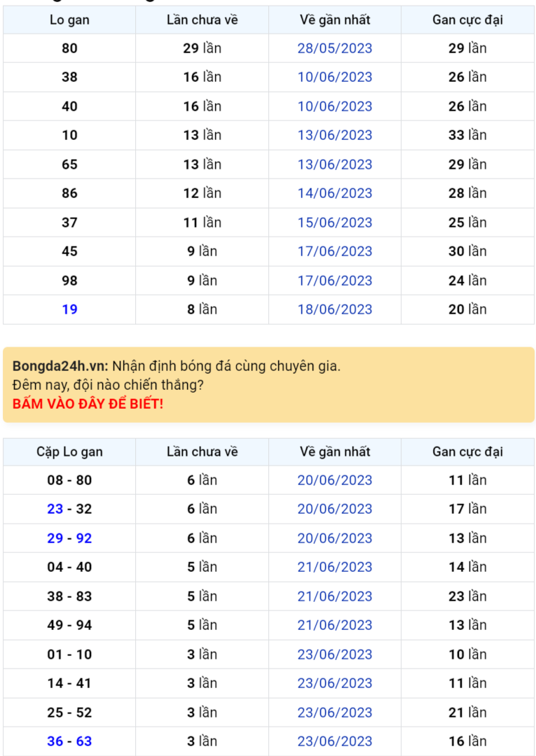Image resolution: width=536 pixels, height=756 pixels.
Task: Click the blue number 19 link
Action: point(69,309)
